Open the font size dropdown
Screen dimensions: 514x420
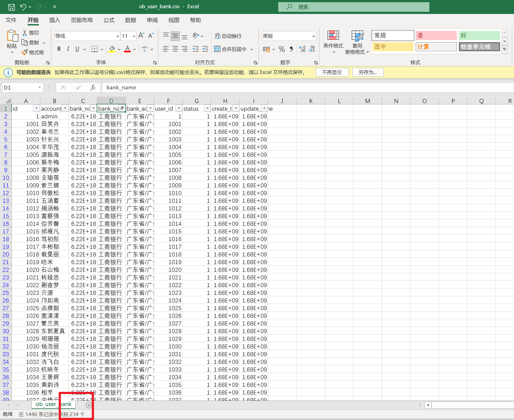pyautogui.click(x=134, y=36)
